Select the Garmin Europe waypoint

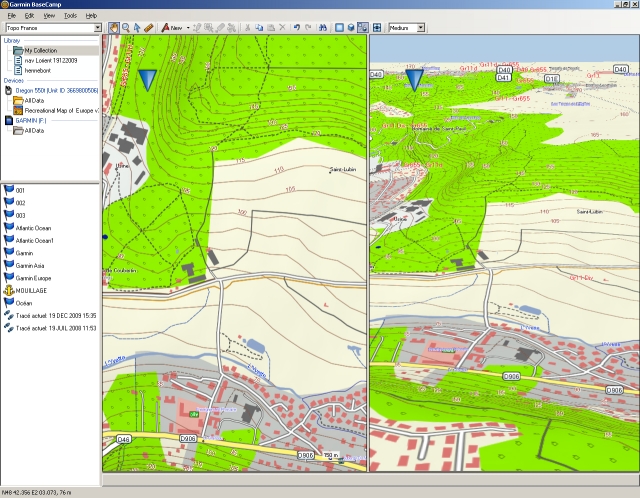(33, 278)
